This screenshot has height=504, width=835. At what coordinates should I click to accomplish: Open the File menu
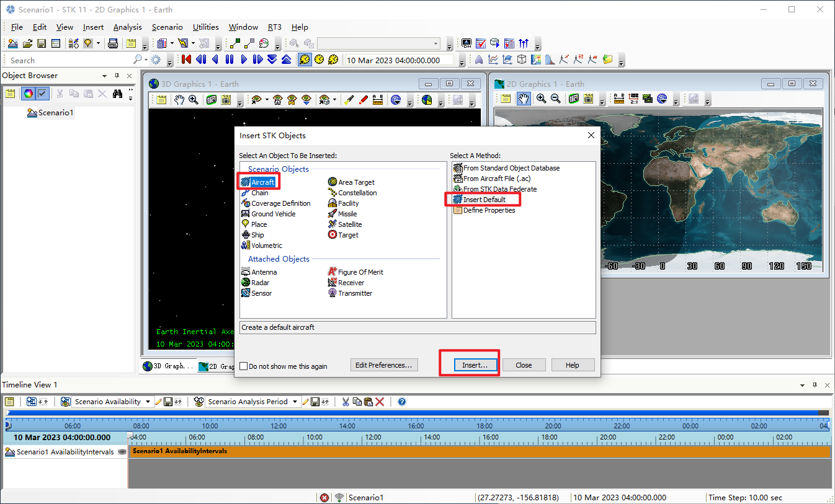[17, 27]
